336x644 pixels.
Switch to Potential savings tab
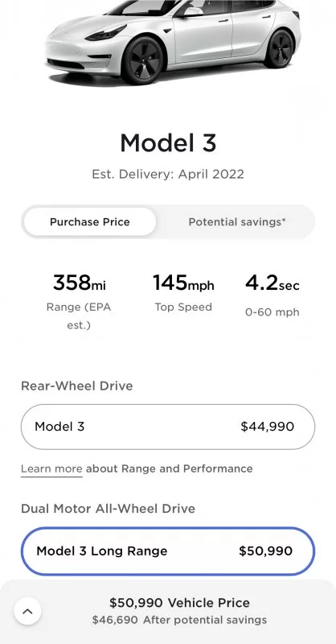tap(236, 222)
